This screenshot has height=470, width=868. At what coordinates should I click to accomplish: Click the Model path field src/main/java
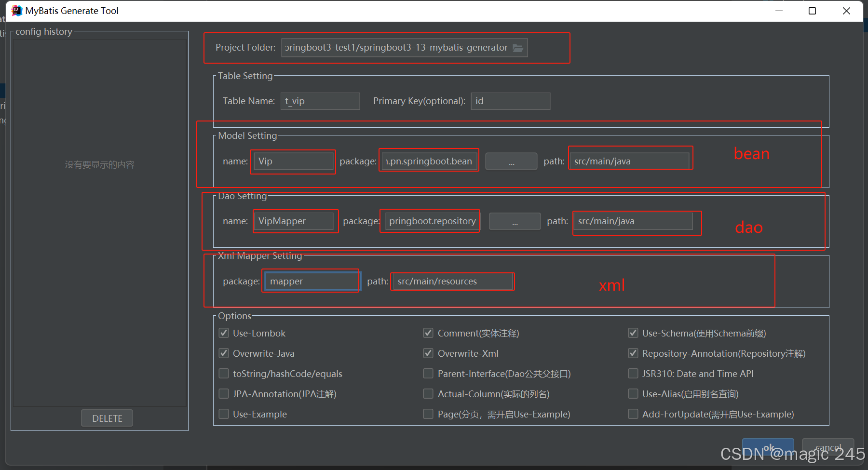click(x=629, y=161)
